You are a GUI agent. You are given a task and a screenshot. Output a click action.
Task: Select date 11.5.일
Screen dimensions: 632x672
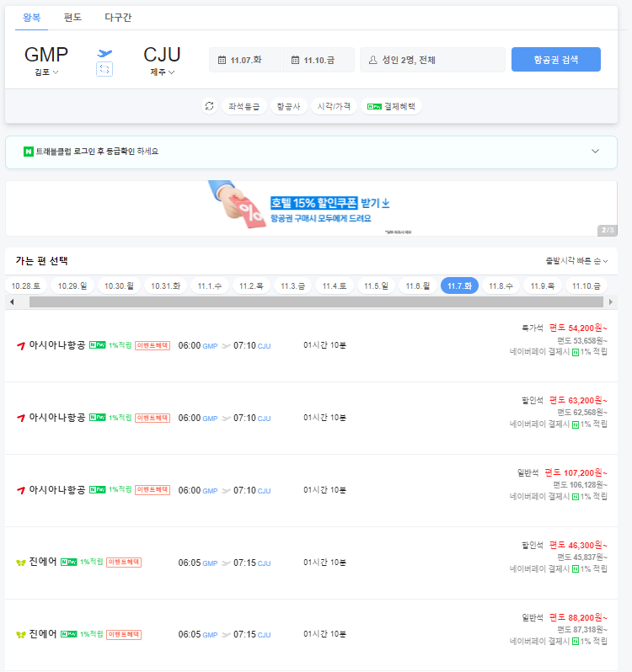tap(376, 285)
